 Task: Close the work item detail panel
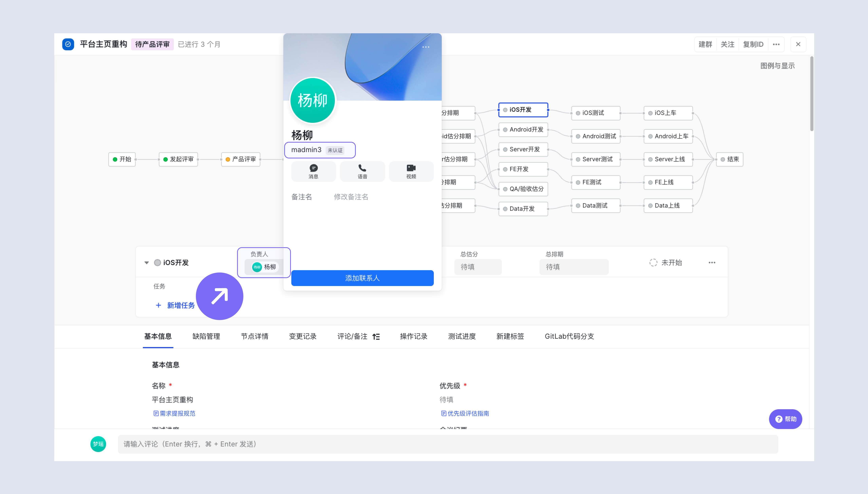click(x=798, y=44)
